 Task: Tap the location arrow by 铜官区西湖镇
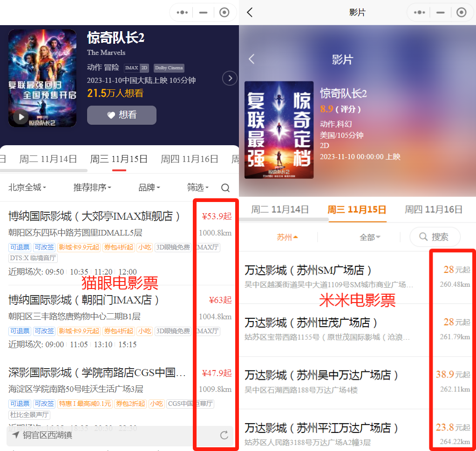point(16,435)
